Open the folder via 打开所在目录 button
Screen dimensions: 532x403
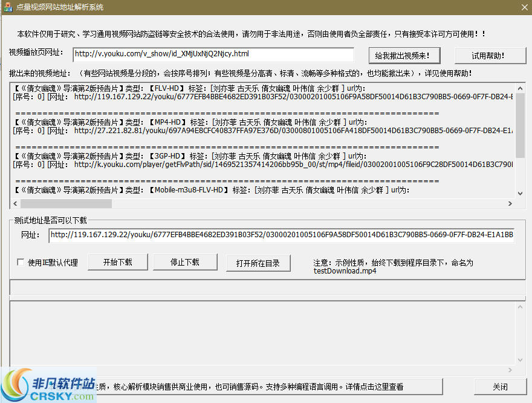point(258,263)
